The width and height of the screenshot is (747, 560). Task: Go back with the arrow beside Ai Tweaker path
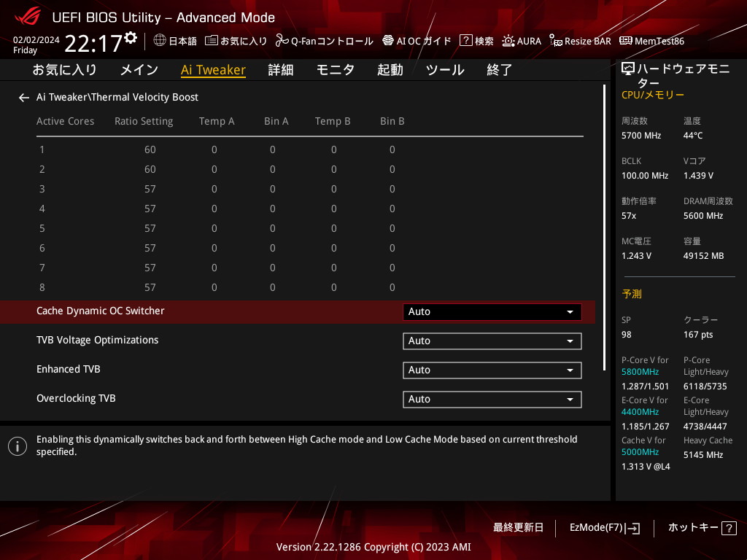(24, 98)
